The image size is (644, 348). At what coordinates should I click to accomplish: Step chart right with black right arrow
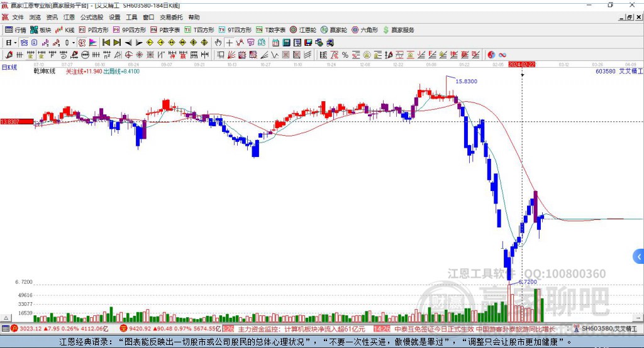coord(139,43)
